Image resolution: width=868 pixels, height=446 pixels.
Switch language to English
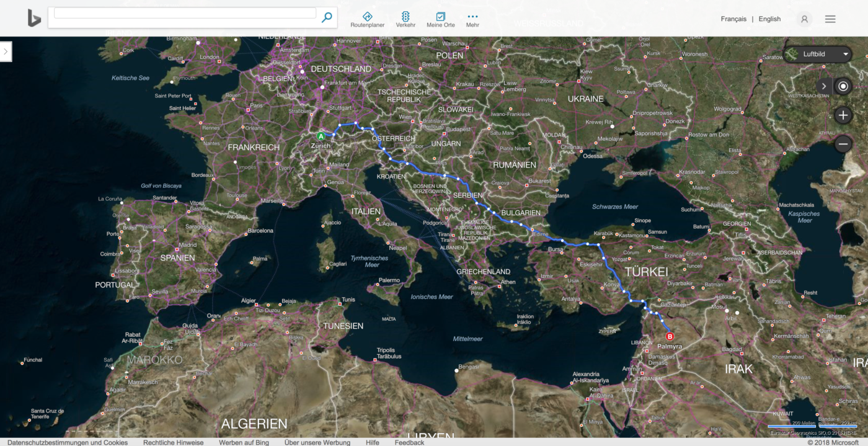(x=769, y=19)
